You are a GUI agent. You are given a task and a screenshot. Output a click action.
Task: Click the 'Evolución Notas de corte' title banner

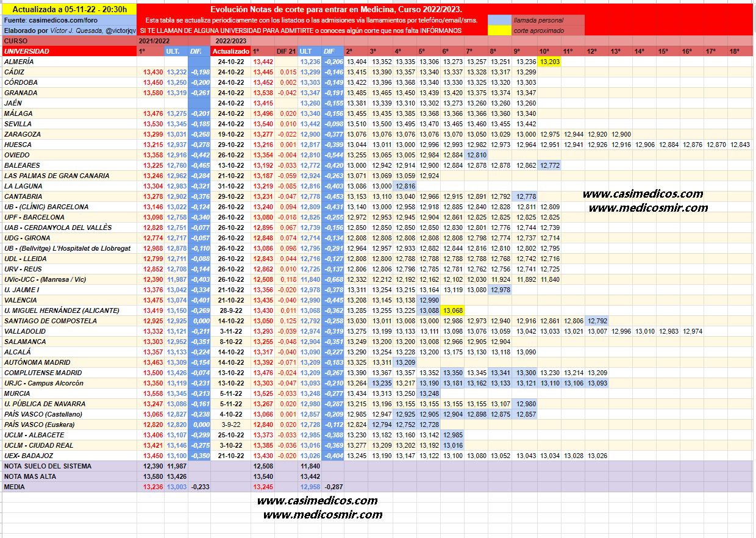coord(336,10)
